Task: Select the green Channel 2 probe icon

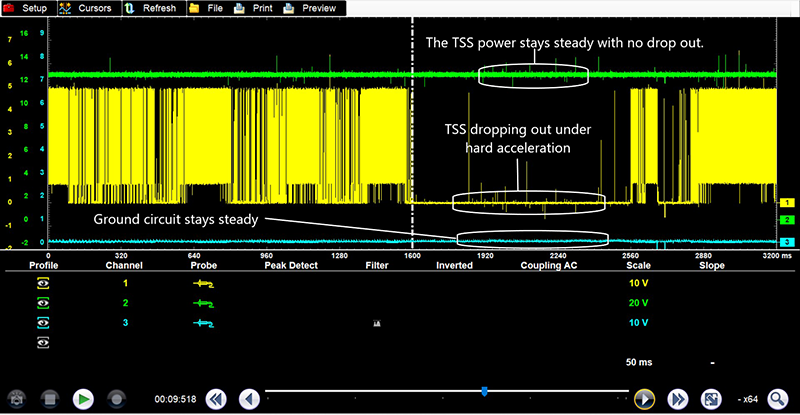Action: click(x=204, y=303)
